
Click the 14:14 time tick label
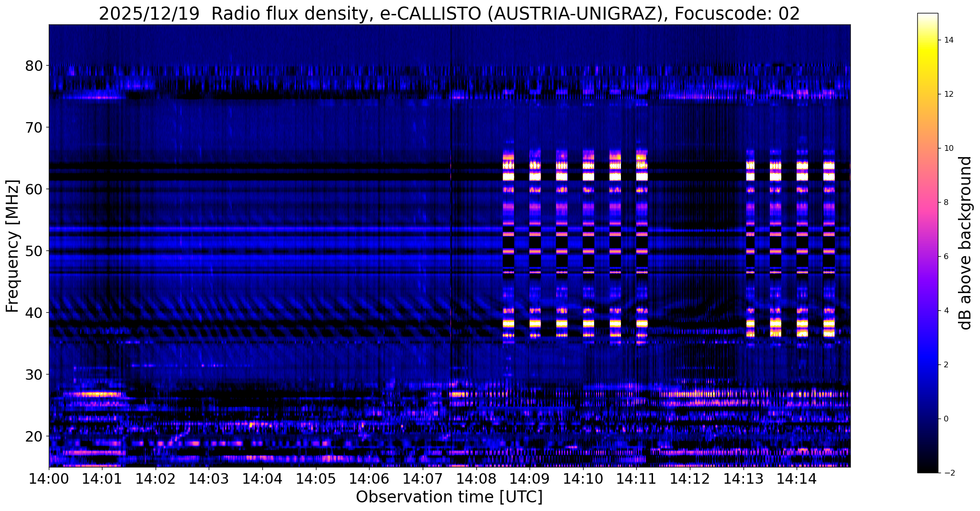[x=796, y=478]
